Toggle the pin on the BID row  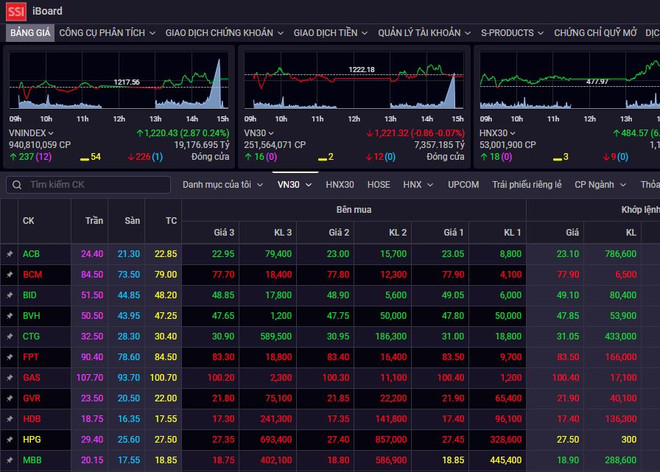pos(9,296)
